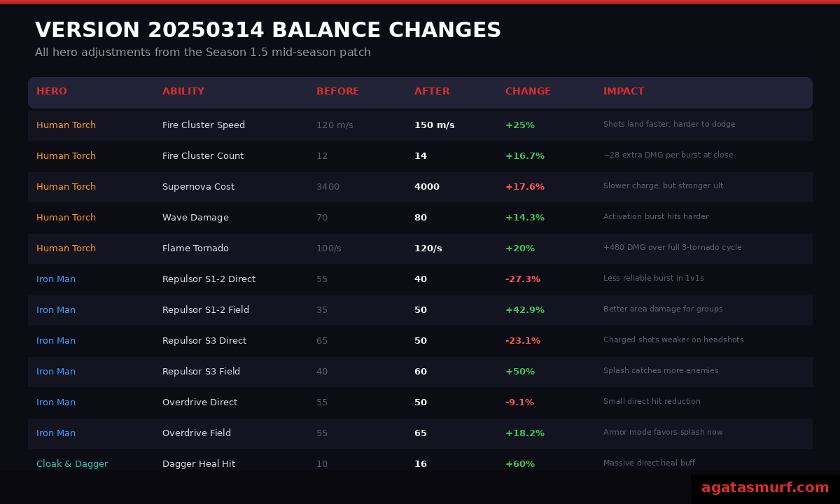
Task: Click the Cloak & Dagger hero name
Action: [72, 464]
